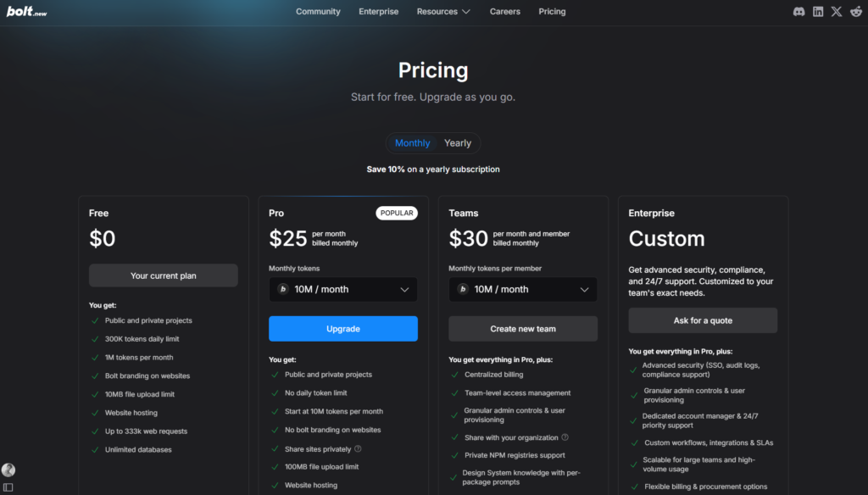
Task: Click Create new team for Teams plan
Action: tap(522, 328)
